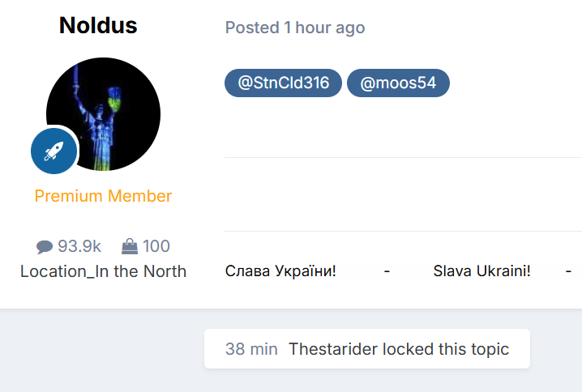Open the Noldus username profile link
Image resolution: width=582 pixels, height=392 pixels.
(x=98, y=26)
